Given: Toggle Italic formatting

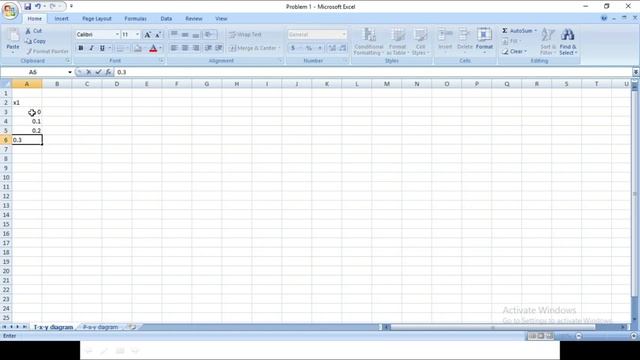Looking at the screenshot, I should (x=91, y=48).
